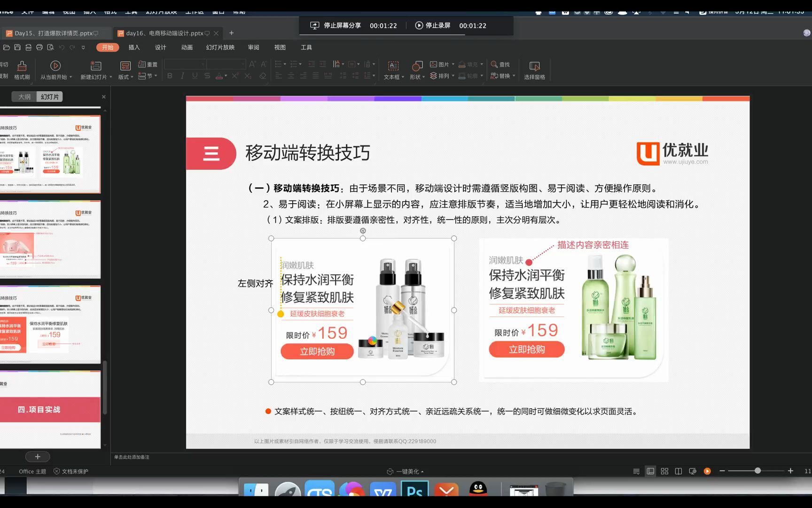812x508 pixels.
Task: Click the Text Box (文本框) icon
Action: point(393,66)
